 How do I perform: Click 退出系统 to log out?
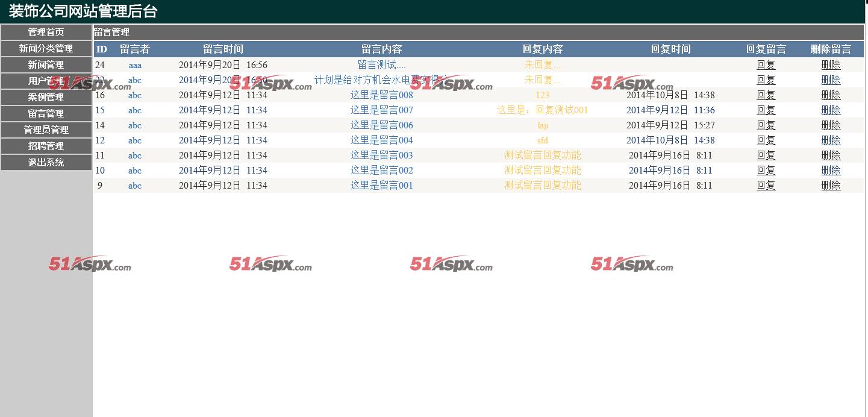click(x=46, y=162)
